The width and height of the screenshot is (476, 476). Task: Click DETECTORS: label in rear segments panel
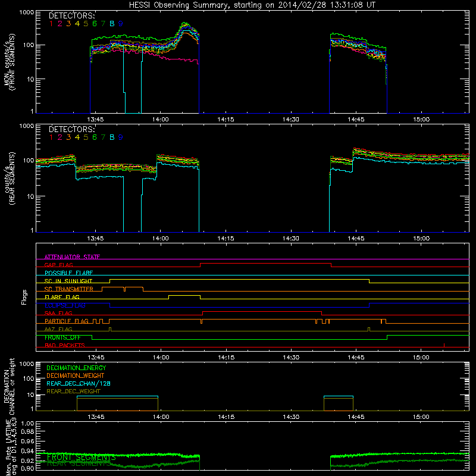[71, 129]
